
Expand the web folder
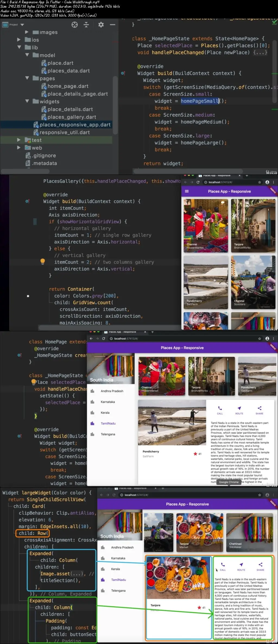click(x=19, y=147)
